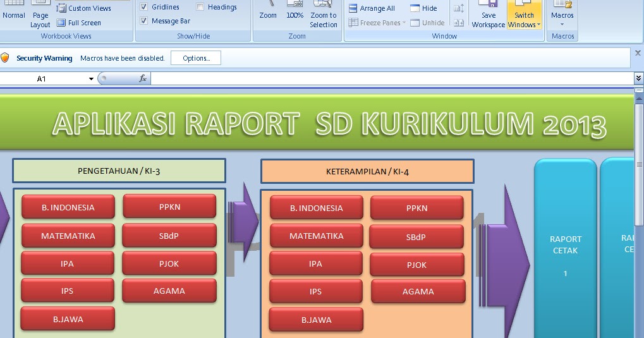Close the Security Warning message bar
Screen dimensions: 644x338
point(638,52)
